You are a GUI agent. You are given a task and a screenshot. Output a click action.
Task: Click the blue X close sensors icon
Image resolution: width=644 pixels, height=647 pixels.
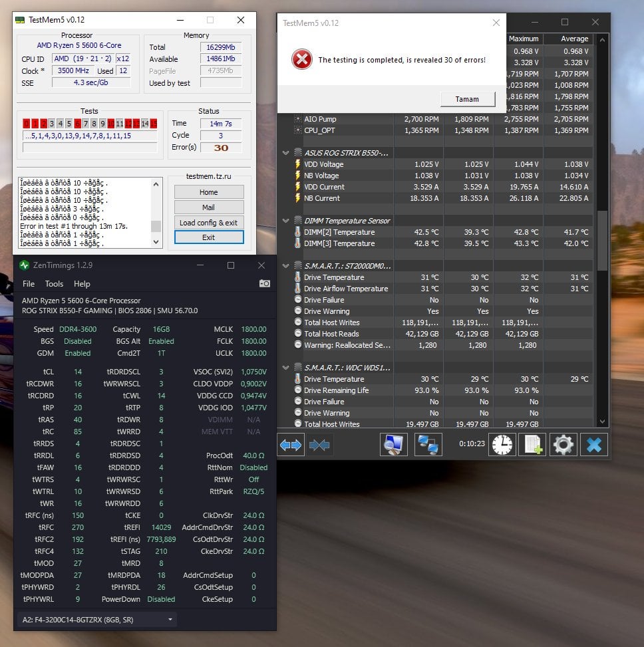593,445
